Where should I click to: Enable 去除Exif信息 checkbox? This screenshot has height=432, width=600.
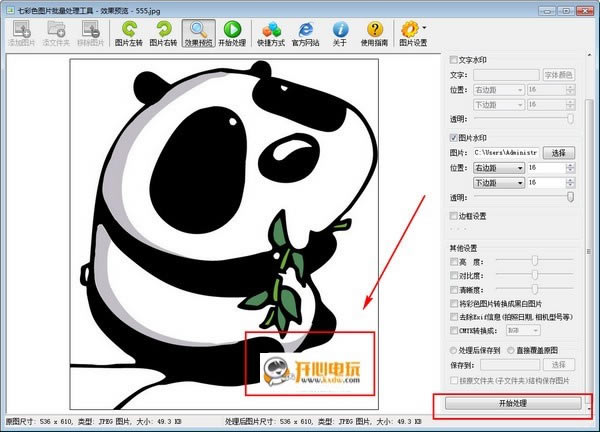(x=454, y=317)
